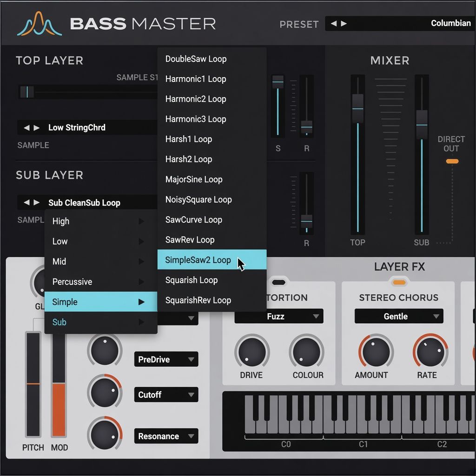
Task: Click the Mixer TOP level fader
Action: [x=357, y=108]
